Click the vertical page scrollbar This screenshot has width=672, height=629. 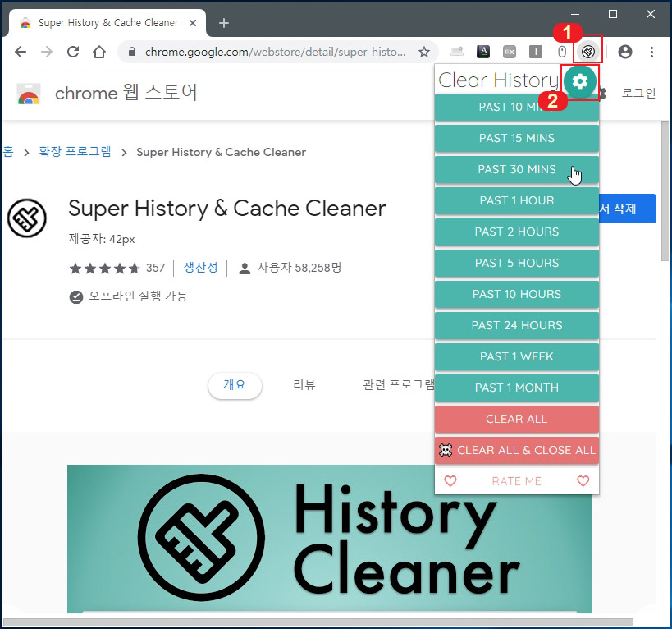tap(665, 191)
